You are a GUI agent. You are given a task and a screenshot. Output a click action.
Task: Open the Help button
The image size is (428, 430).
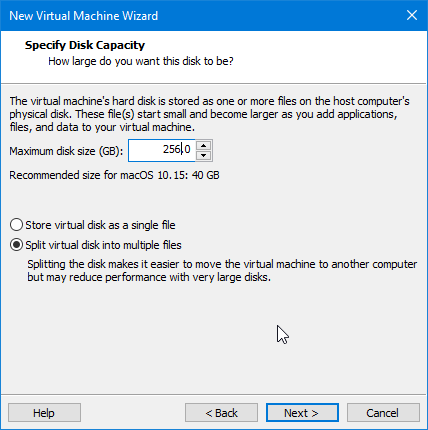[44, 413]
